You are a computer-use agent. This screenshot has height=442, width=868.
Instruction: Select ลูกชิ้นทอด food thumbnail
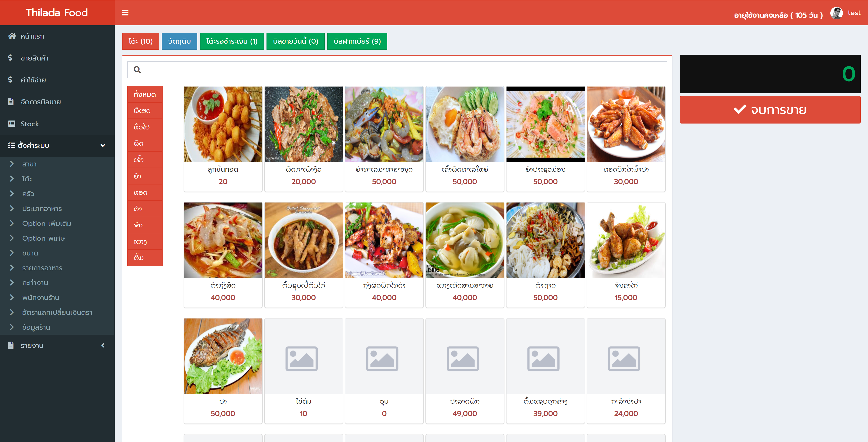click(223, 124)
